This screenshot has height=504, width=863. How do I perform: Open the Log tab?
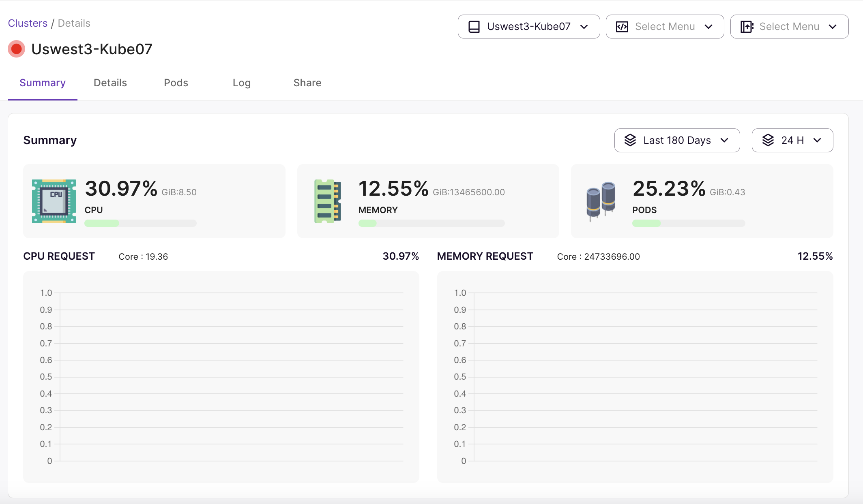point(242,83)
